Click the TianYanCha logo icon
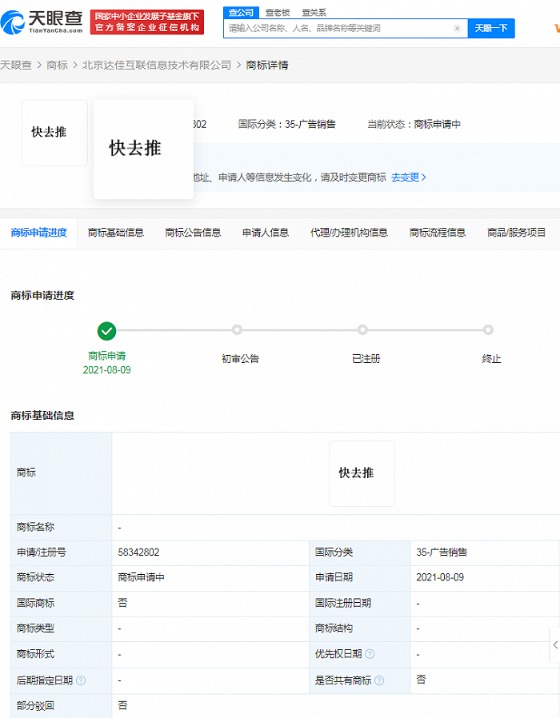 tap(12, 22)
